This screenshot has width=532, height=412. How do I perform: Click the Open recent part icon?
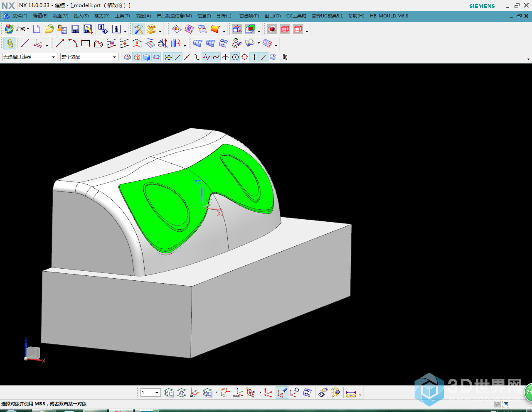click(x=62, y=29)
